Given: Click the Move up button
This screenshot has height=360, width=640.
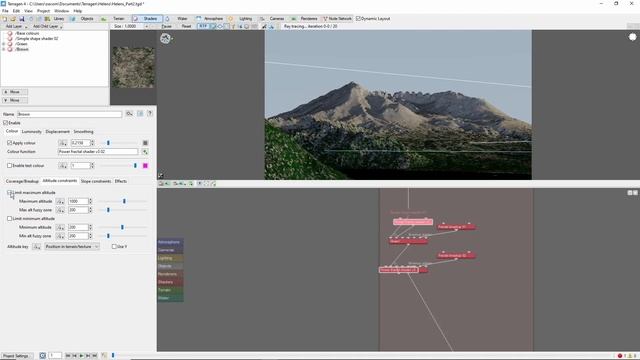Looking at the screenshot, I should 15,92.
